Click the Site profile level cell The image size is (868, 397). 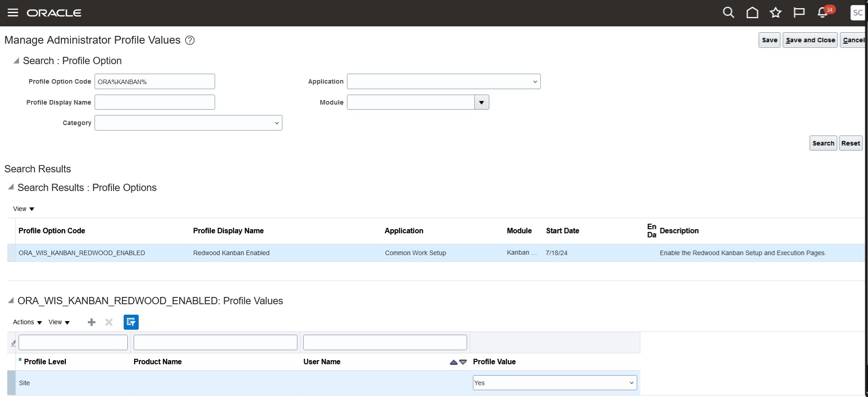click(25, 383)
